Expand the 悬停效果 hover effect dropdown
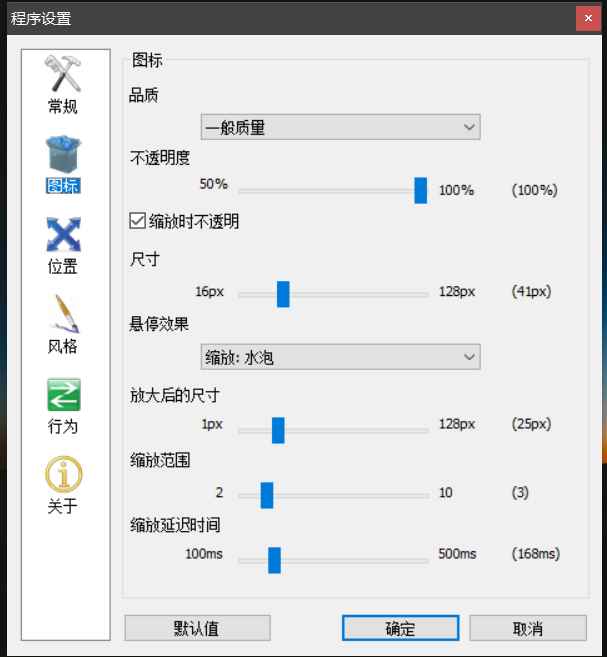This screenshot has height=657, width=607. tap(340, 357)
